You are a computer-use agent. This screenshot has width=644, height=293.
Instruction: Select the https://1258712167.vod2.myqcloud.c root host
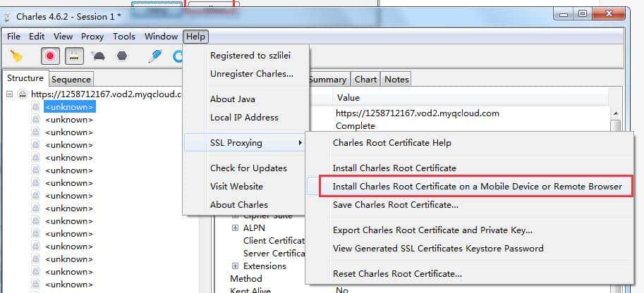(x=107, y=94)
